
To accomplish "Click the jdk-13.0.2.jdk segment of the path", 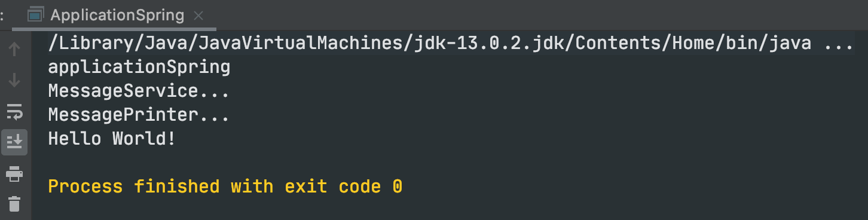I will point(472,43).
